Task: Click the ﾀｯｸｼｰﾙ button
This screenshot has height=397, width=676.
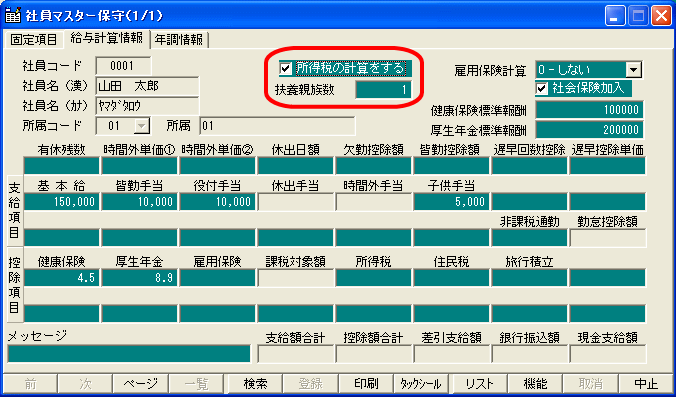Action: 422,383
